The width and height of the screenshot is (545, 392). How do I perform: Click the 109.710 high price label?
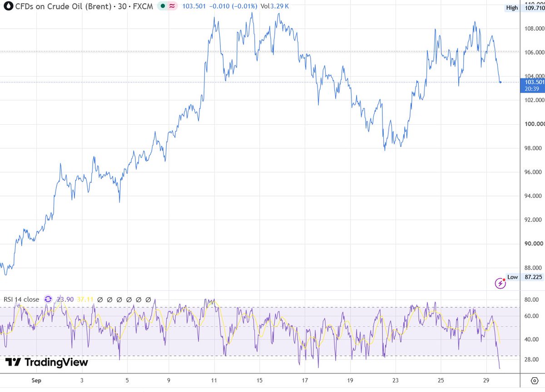click(533, 8)
